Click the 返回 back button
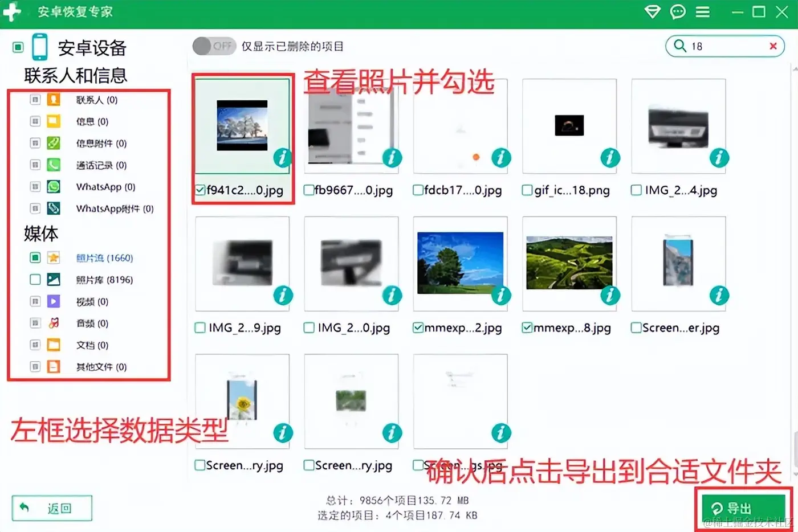The width and height of the screenshot is (798, 532). point(52,508)
